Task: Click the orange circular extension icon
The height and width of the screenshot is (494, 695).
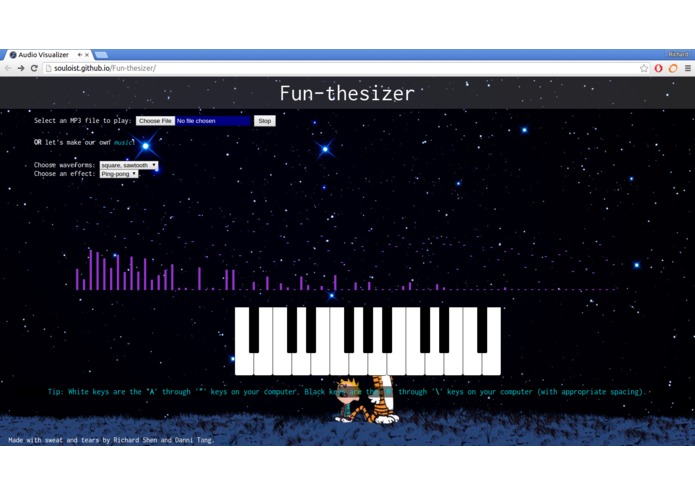Action: (673, 68)
